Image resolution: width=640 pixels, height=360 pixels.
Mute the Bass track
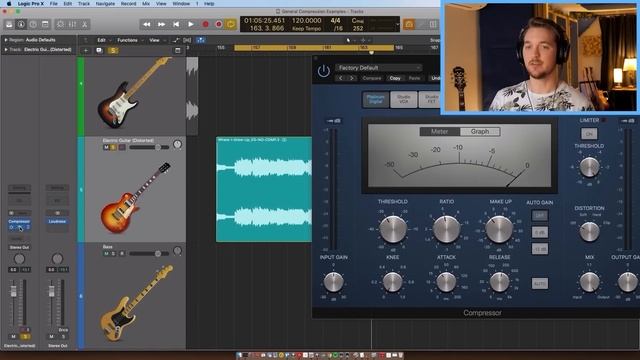[106, 253]
